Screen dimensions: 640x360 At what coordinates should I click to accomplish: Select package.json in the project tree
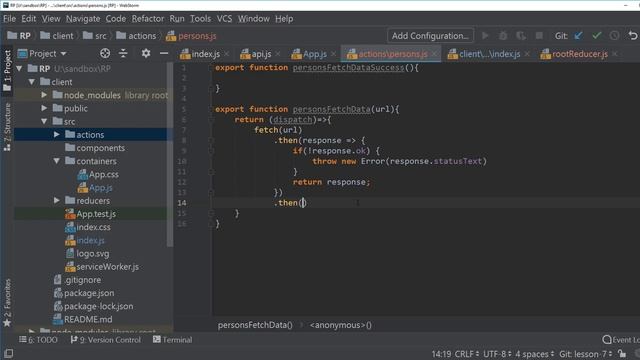89,293
